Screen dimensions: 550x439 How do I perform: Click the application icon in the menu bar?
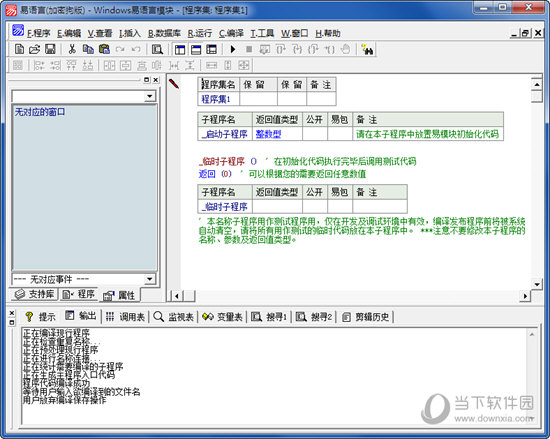click(x=18, y=31)
